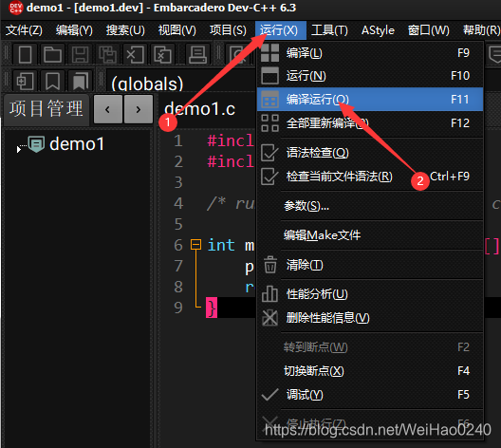
Task: Click the Close All files toolbar icon
Action: (162, 55)
